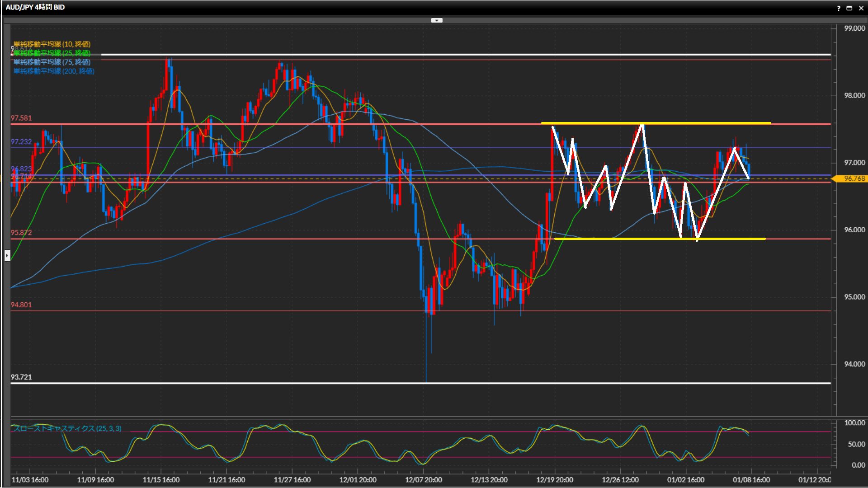This screenshot has height=488, width=868.
Task: Select the 97.232 purple line label
Action: (21, 141)
